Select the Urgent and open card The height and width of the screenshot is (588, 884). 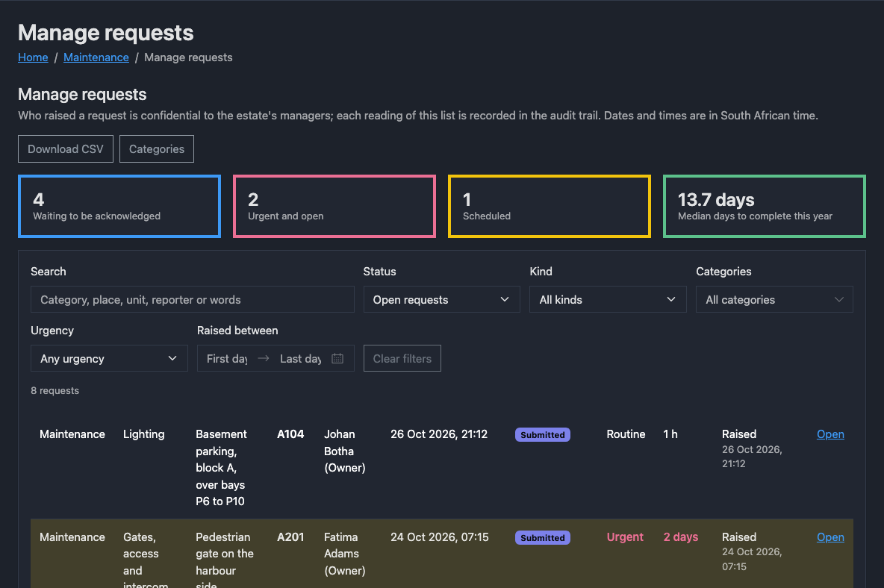[x=334, y=206]
